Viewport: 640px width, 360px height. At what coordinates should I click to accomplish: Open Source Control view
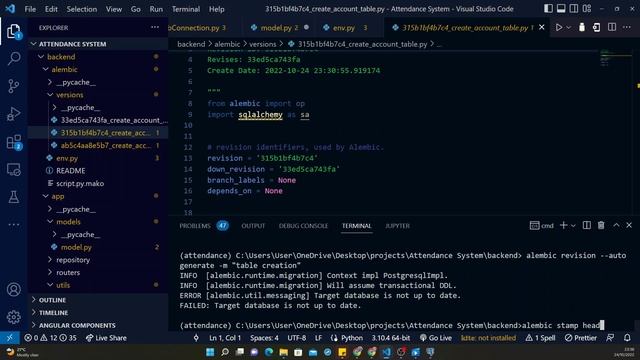13,86
